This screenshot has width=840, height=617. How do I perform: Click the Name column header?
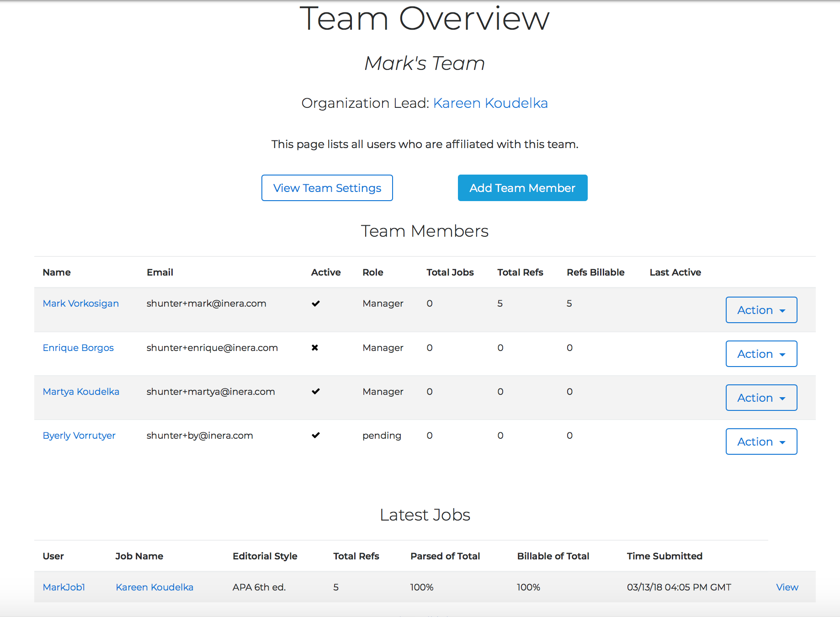click(57, 272)
